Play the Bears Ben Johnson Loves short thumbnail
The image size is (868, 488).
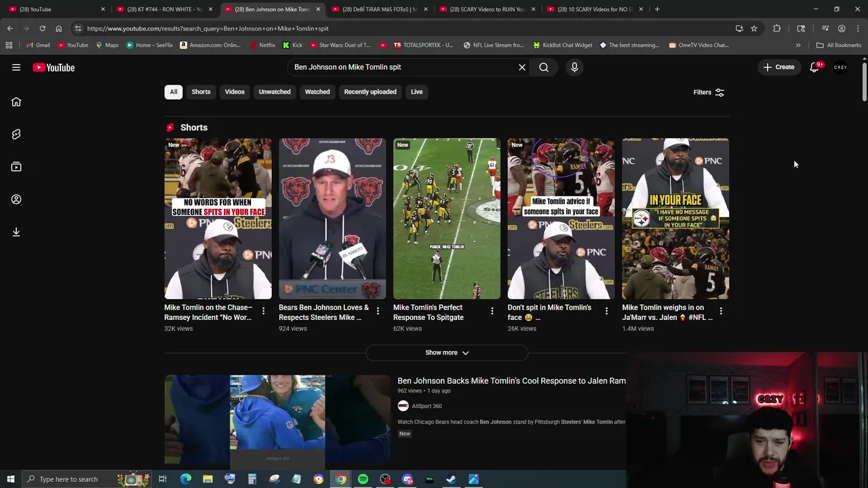332,218
